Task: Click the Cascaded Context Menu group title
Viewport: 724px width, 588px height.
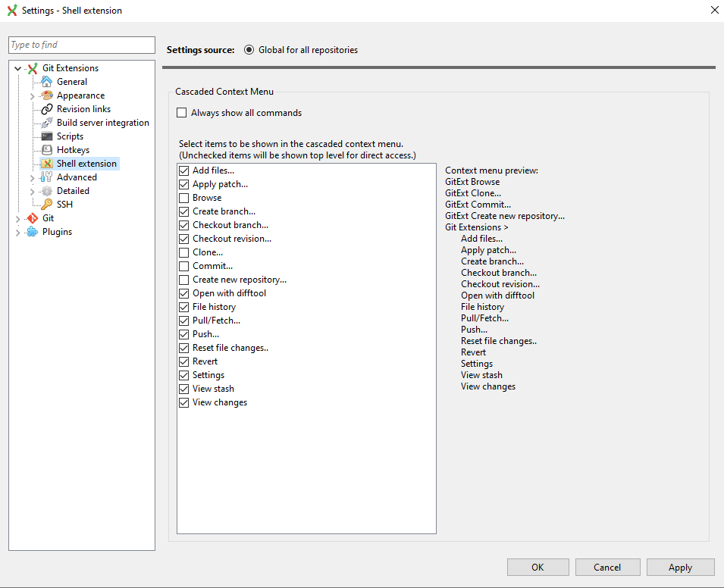Action: tap(224, 92)
